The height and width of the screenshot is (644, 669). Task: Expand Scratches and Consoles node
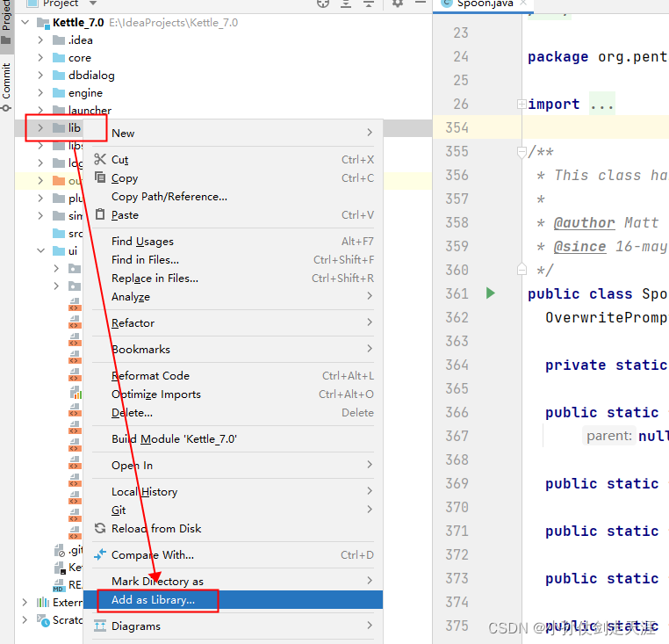click(x=25, y=619)
